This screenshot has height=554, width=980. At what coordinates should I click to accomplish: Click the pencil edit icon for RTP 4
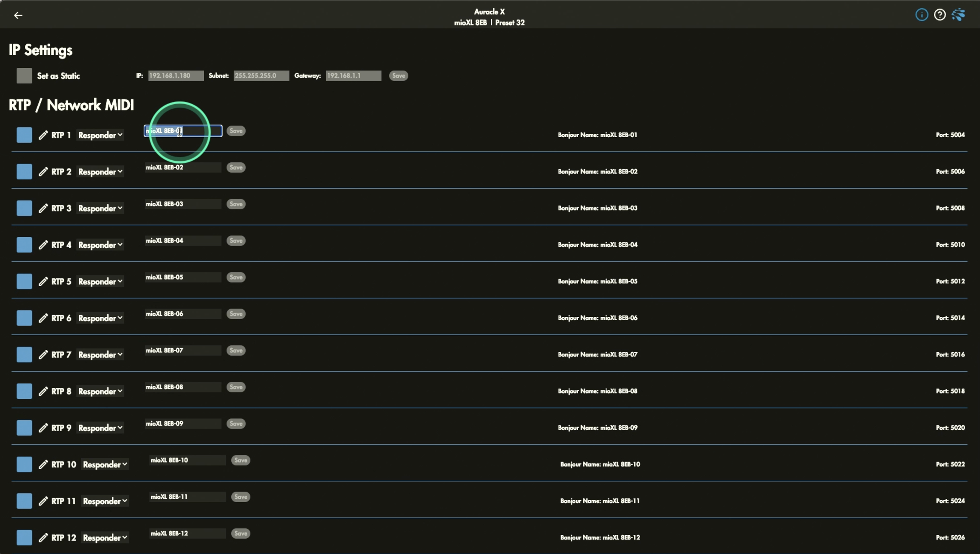pyautogui.click(x=43, y=245)
